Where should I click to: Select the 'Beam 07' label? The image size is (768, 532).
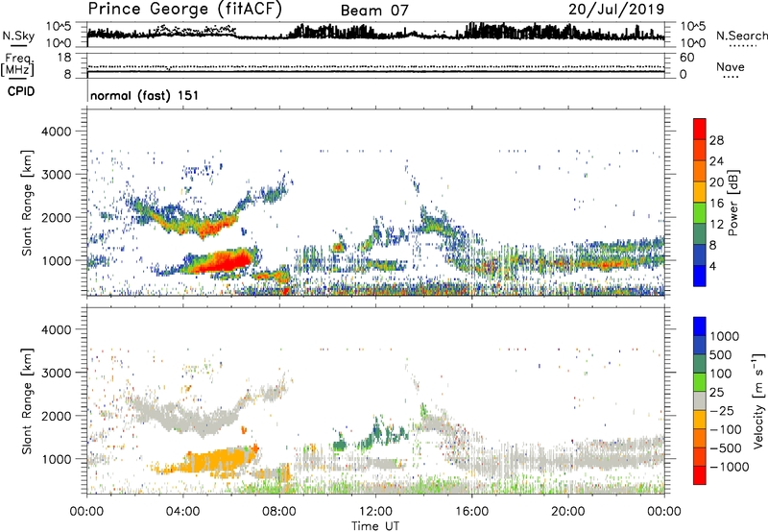coord(374,11)
